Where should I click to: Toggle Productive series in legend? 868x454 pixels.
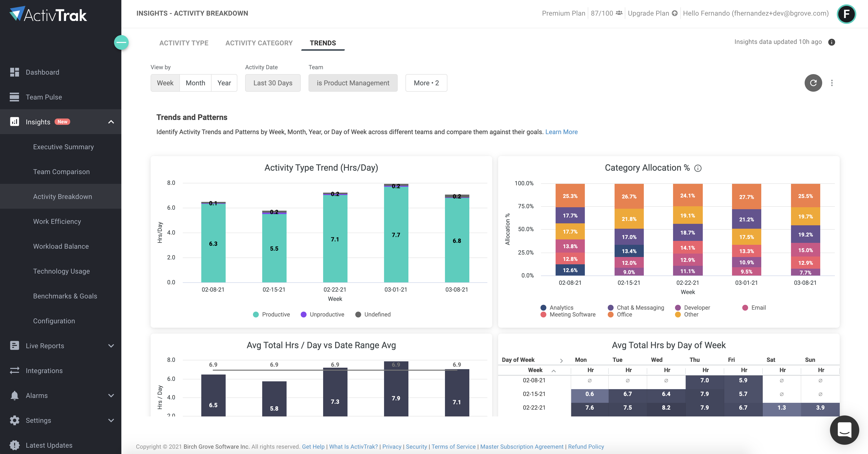271,315
